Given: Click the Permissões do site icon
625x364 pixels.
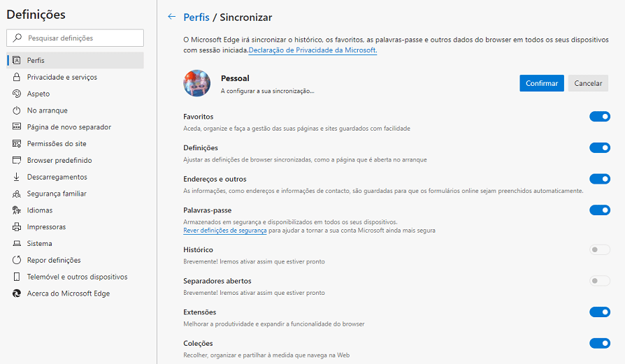Looking at the screenshot, I should click(16, 143).
